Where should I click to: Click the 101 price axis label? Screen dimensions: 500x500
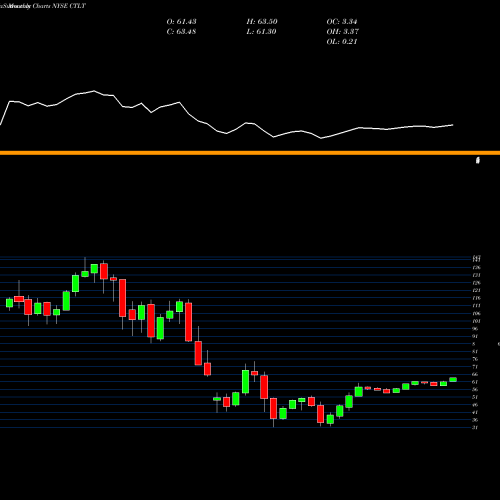pos(476,321)
